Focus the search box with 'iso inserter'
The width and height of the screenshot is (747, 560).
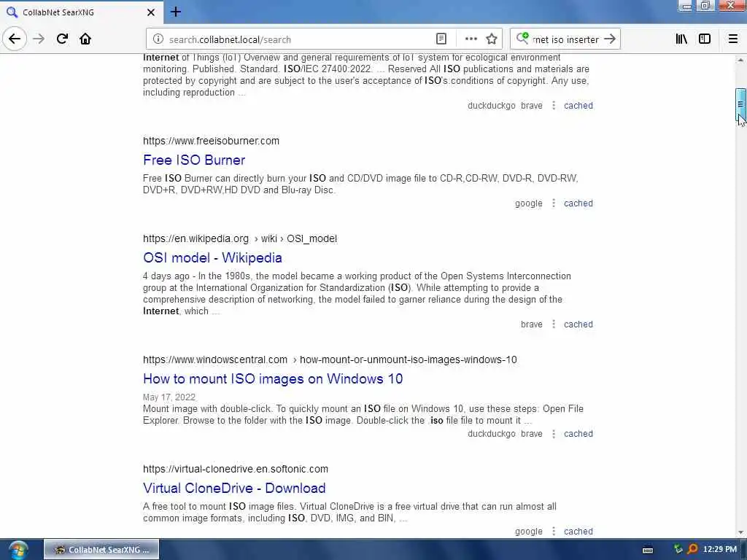click(x=565, y=39)
